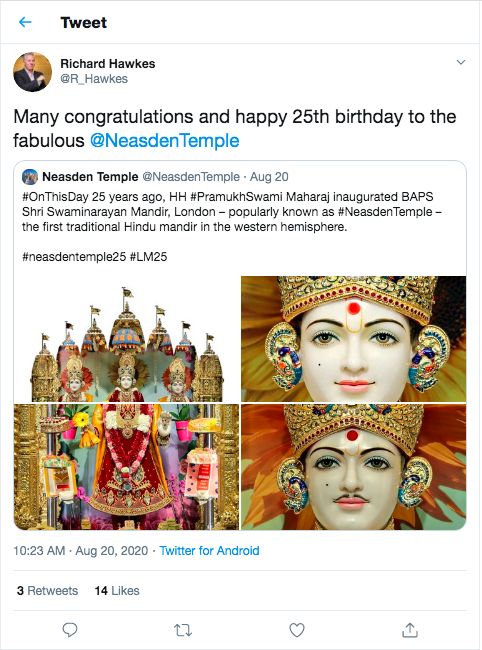
Task: Open the quoted tweet's Aug 20 date
Action: tap(269, 177)
